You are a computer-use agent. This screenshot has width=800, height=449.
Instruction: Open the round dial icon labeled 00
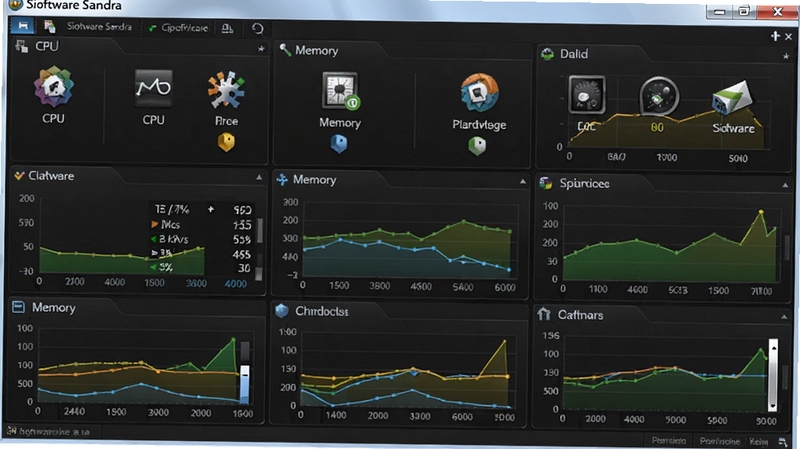659,96
